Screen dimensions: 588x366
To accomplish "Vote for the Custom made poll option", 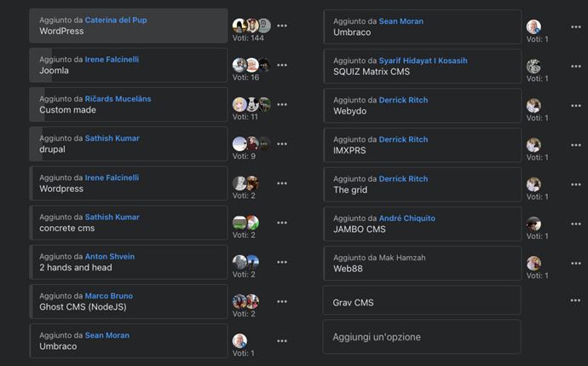I will [x=128, y=104].
